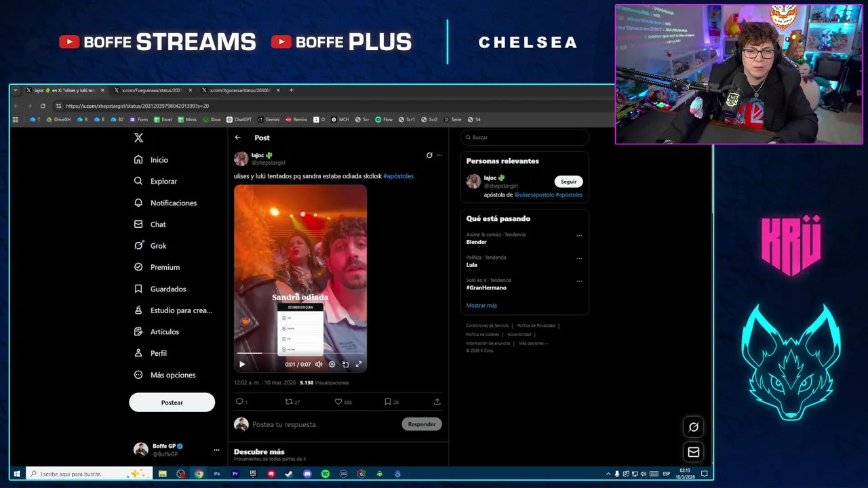Screen dimensions: 868x488
Task: Open Discord from taskbar
Action: (x=307, y=474)
